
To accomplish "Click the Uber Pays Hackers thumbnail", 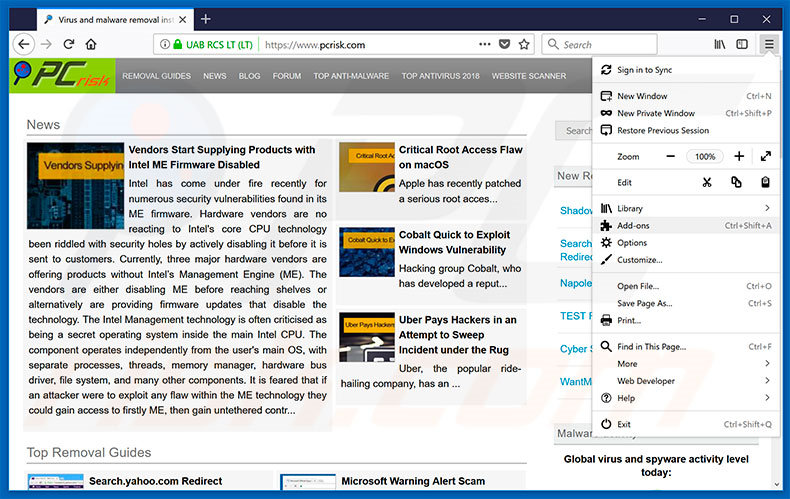I will (x=366, y=337).
